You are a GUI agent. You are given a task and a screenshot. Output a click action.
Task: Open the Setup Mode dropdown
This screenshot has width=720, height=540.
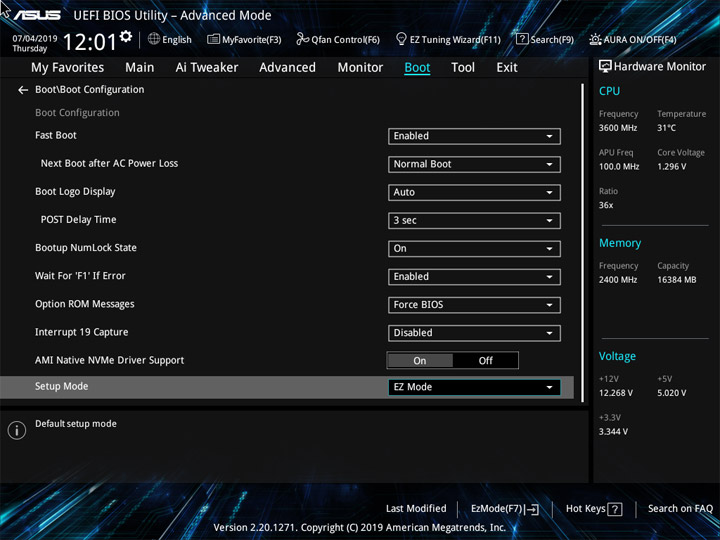474,387
